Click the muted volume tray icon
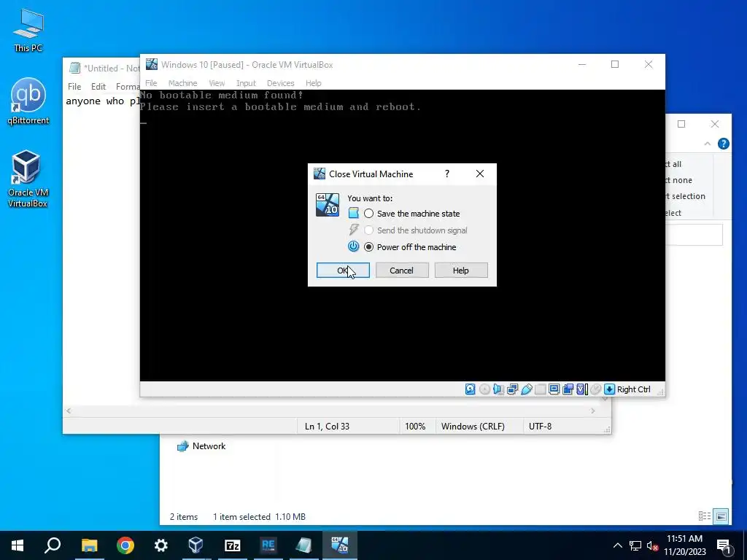This screenshot has height=560, width=747. (652, 545)
